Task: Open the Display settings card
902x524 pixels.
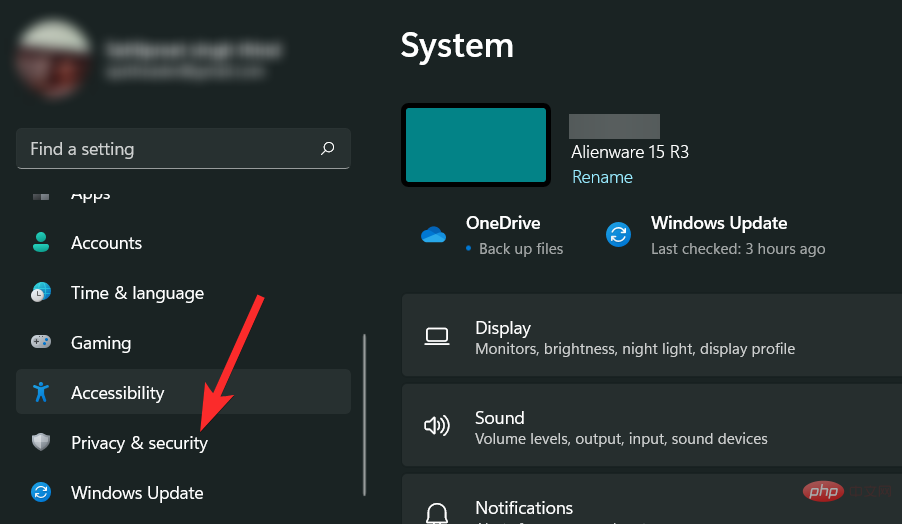Action: click(652, 335)
